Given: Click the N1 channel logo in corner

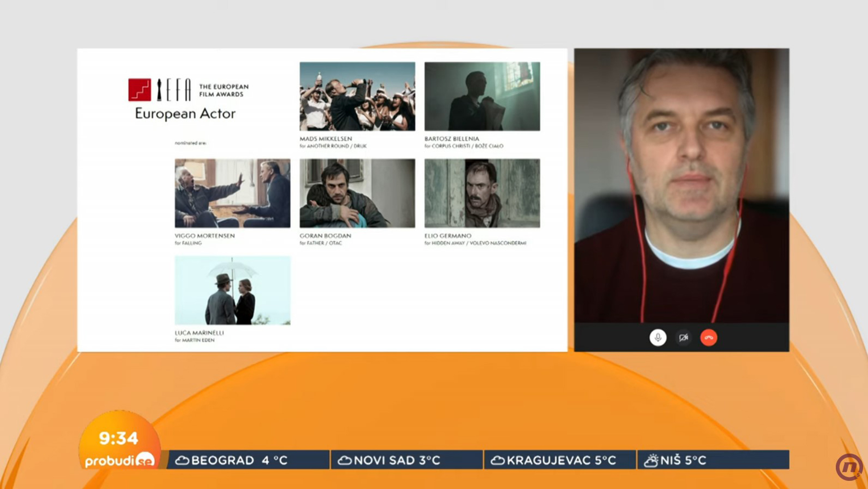Looking at the screenshot, I should pos(849,467).
